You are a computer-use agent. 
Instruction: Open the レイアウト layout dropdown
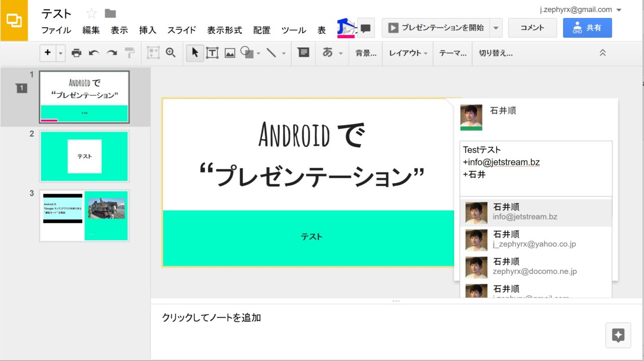(408, 53)
